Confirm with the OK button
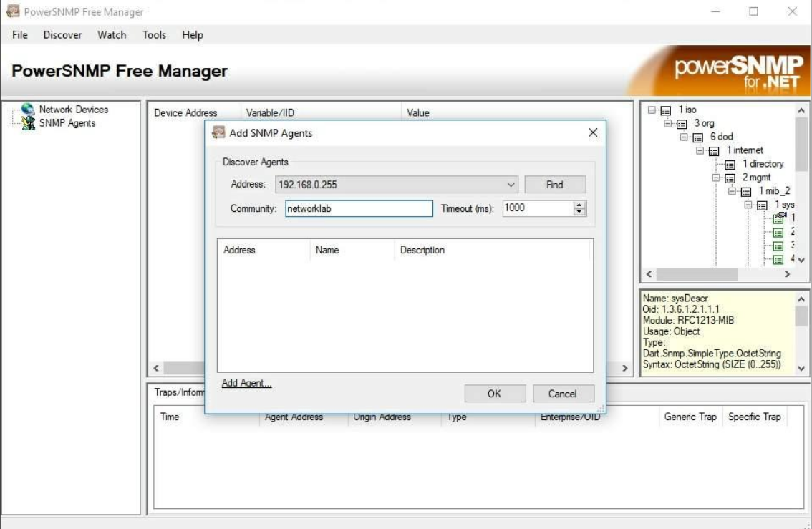 click(x=495, y=394)
